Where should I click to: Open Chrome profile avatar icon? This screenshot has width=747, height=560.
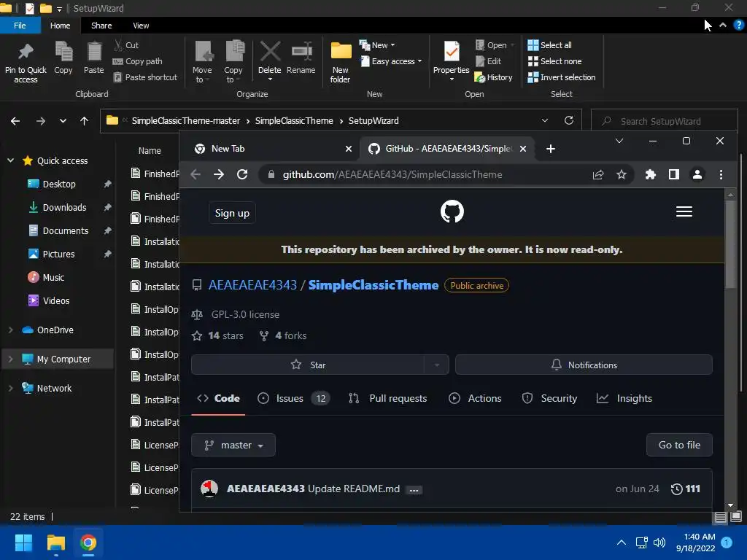click(697, 174)
